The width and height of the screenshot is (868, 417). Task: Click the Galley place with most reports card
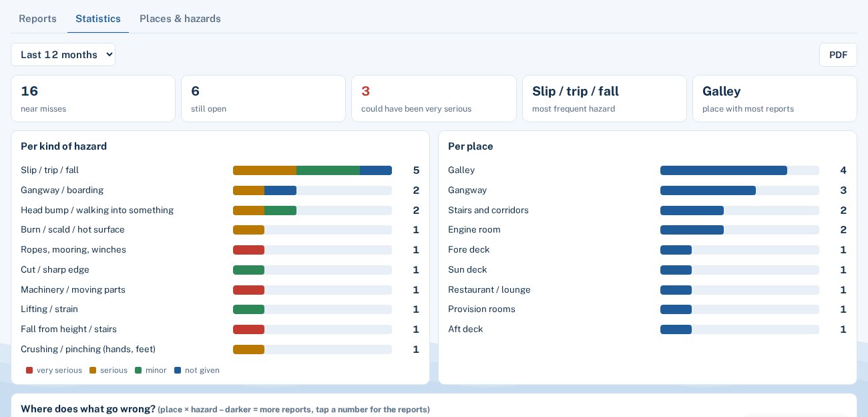click(775, 98)
